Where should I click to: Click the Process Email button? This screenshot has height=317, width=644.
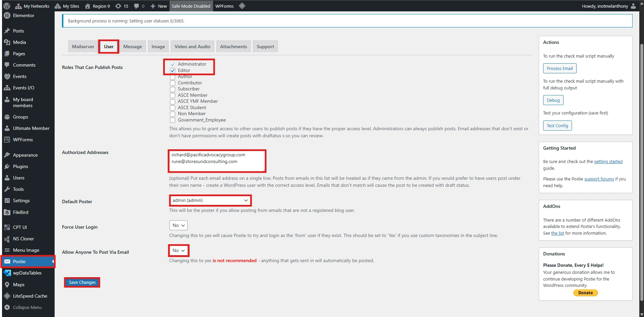(560, 68)
